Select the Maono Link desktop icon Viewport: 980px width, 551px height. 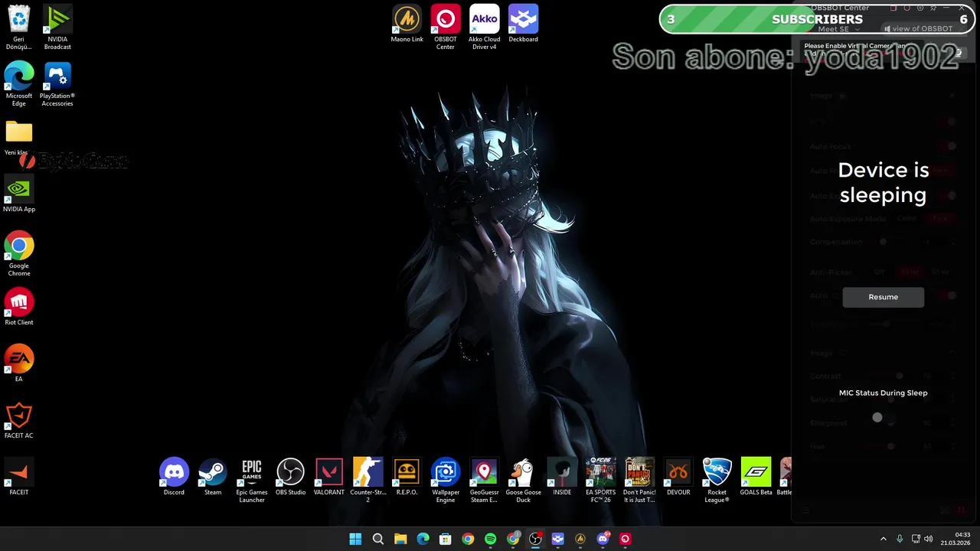tap(407, 23)
